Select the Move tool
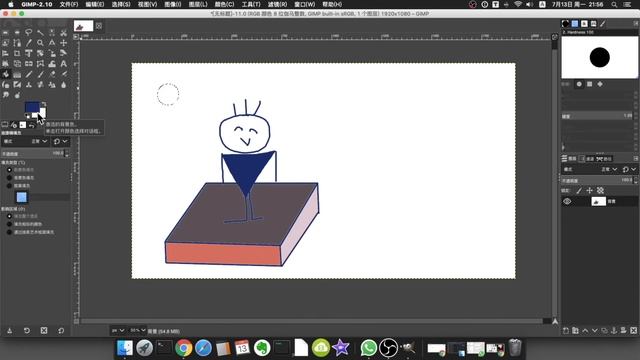This screenshot has width=640, height=360. click(64, 43)
